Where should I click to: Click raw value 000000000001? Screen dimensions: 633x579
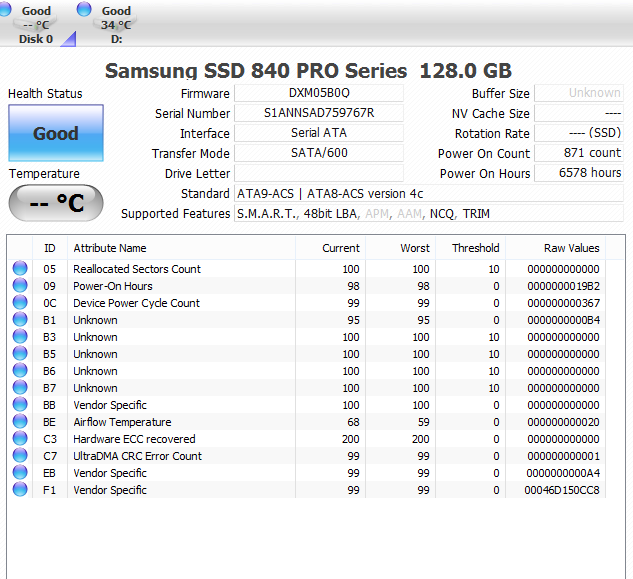pyautogui.click(x=563, y=456)
